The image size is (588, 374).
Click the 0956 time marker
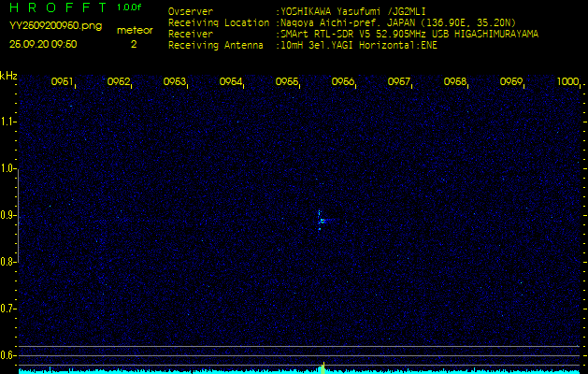click(x=342, y=81)
